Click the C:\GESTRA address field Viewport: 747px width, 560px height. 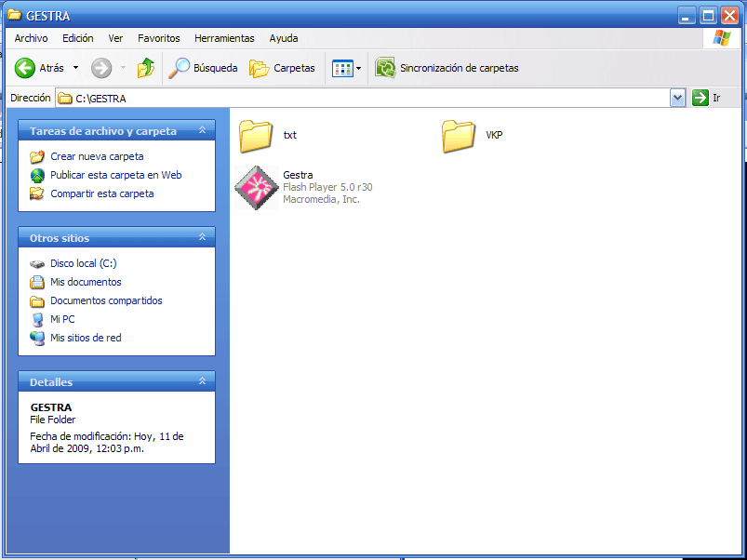pos(363,98)
